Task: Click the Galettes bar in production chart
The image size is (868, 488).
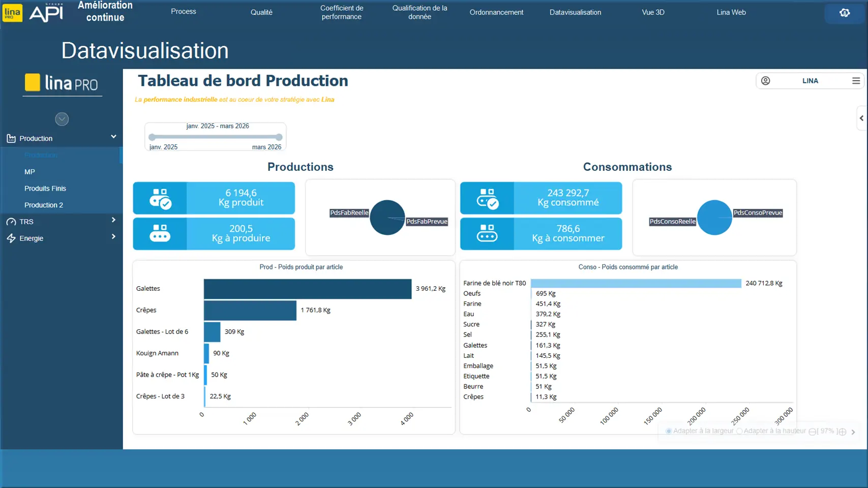Action: tap(307, 289)
